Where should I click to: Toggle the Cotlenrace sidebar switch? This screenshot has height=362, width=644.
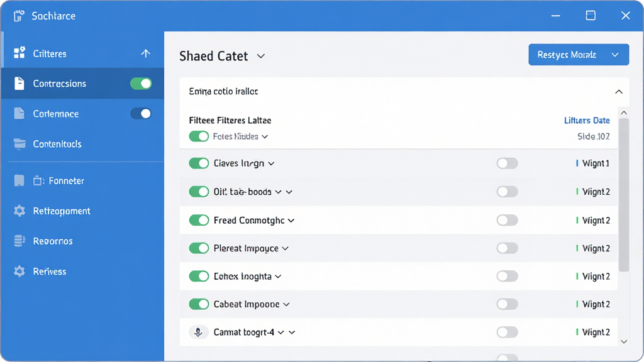tap(141, 114)
